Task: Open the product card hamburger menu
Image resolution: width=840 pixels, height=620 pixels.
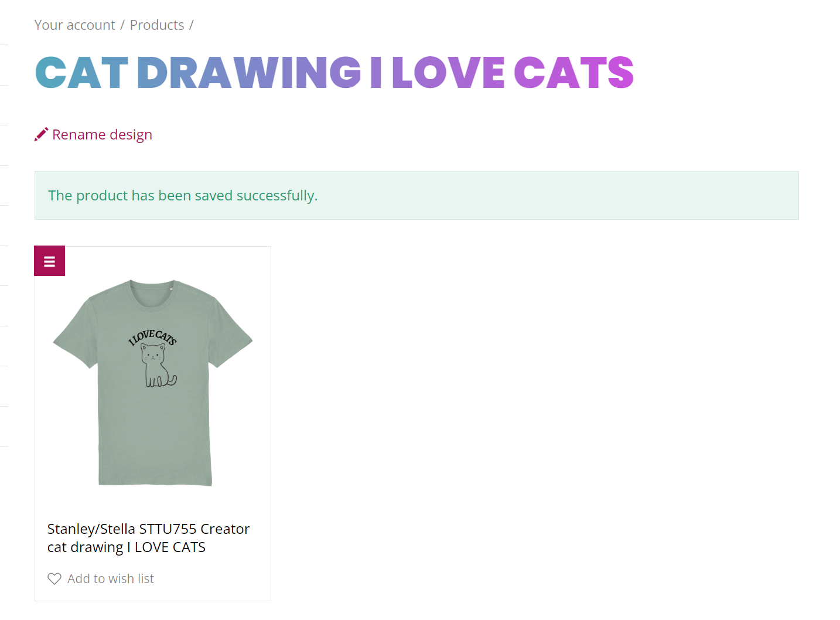Action: pyautogui.click(x=50, y=261)
